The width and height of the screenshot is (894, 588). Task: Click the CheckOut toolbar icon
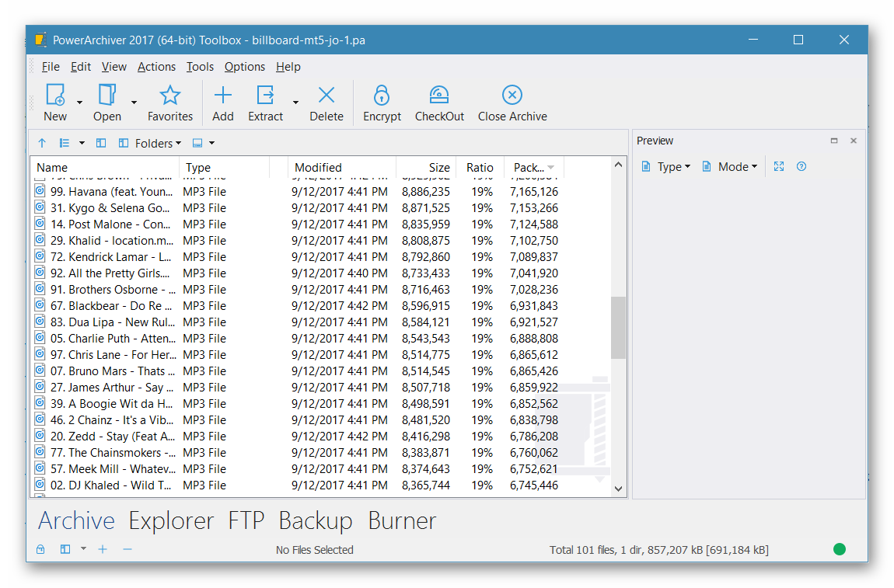439,95
